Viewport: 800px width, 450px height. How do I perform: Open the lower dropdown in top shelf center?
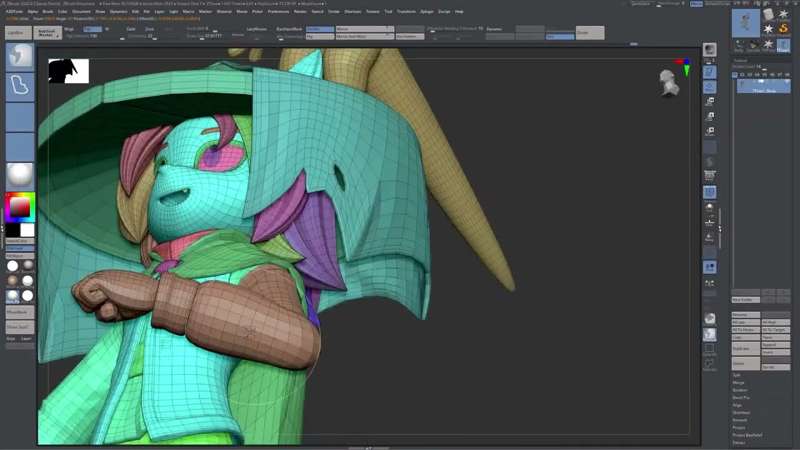tap(365, 37)
